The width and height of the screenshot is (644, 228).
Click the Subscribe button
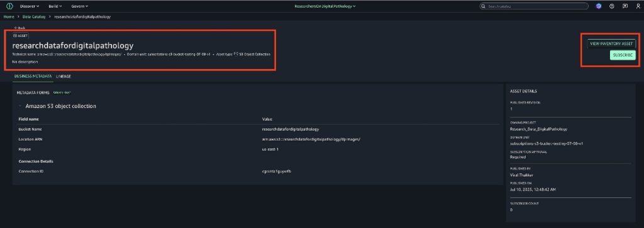(x=623, y=55)
